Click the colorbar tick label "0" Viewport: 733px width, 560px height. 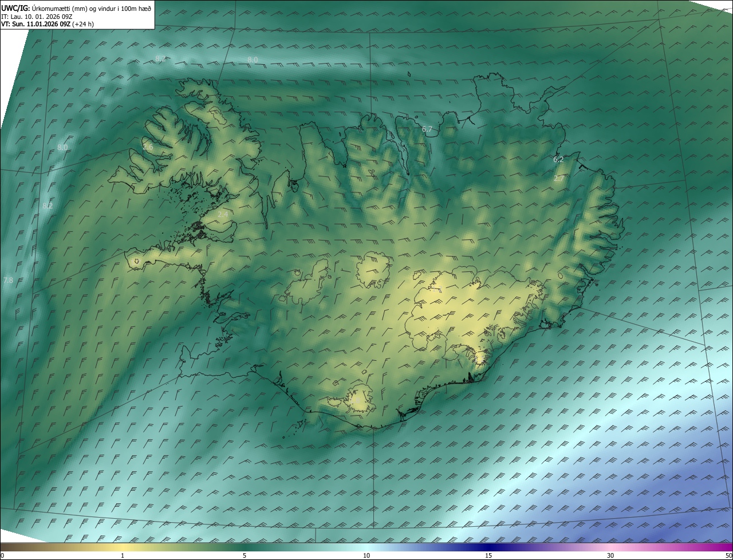tap(2, 555)
